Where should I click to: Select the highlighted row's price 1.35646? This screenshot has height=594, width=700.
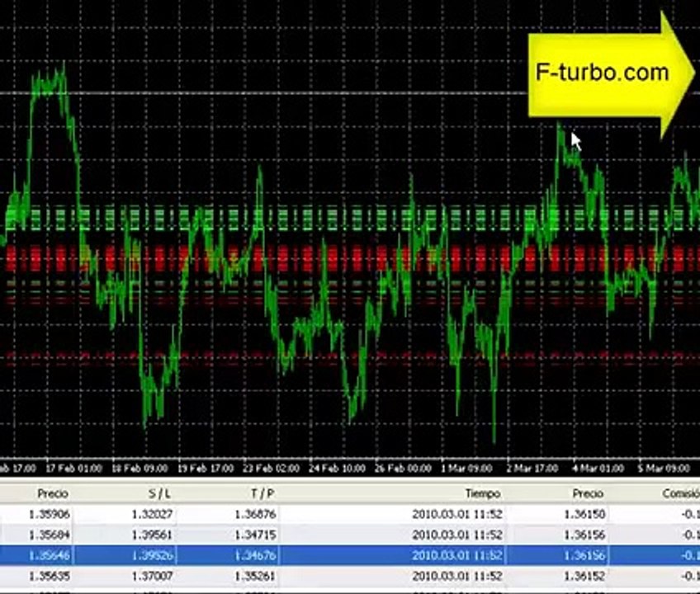49,555
